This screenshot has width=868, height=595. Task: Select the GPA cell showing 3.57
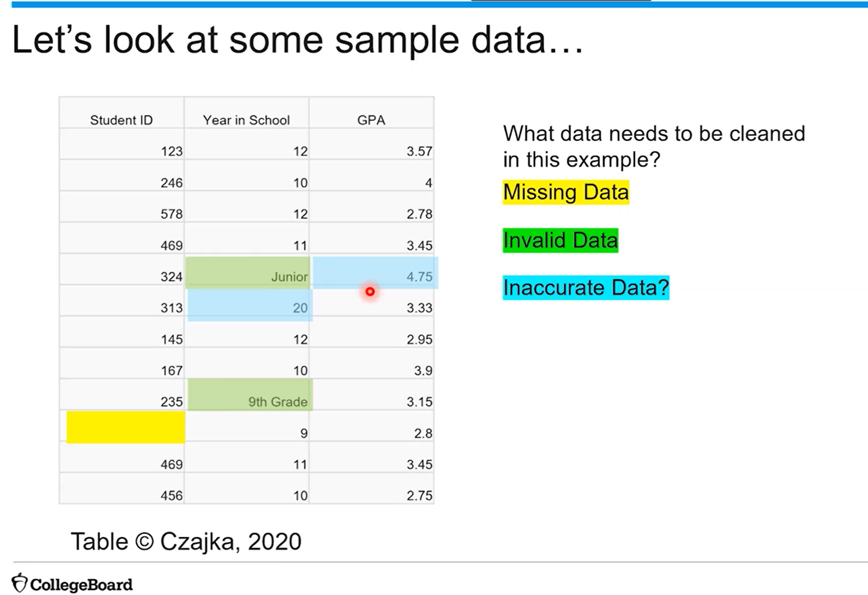point(371,144)
